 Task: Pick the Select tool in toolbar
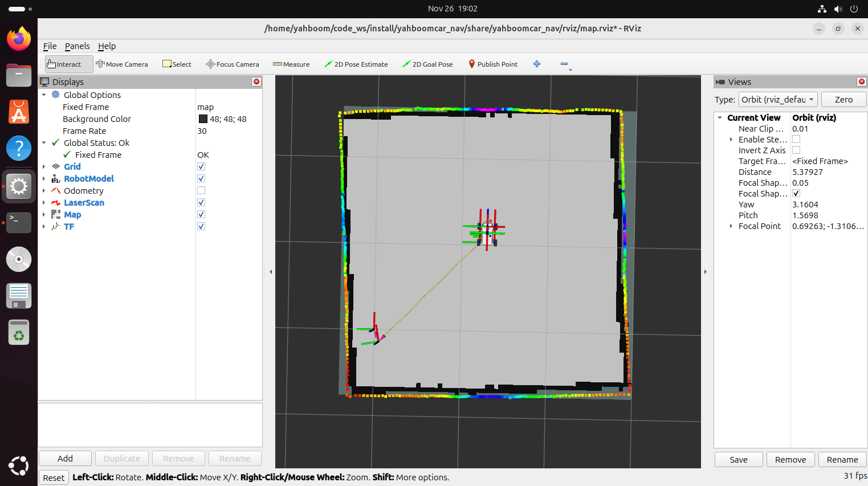(177, 64)
